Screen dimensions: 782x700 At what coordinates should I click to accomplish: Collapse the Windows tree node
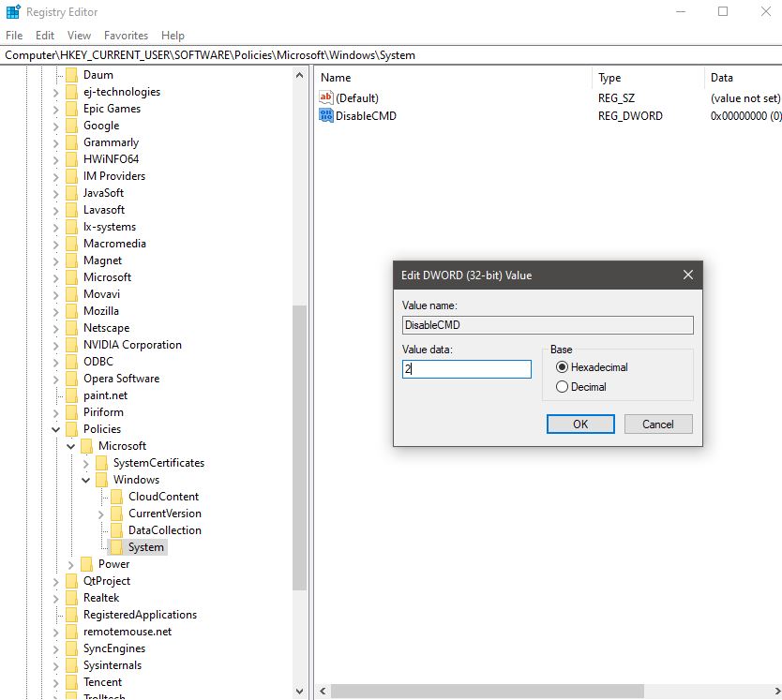click(84, 479)
